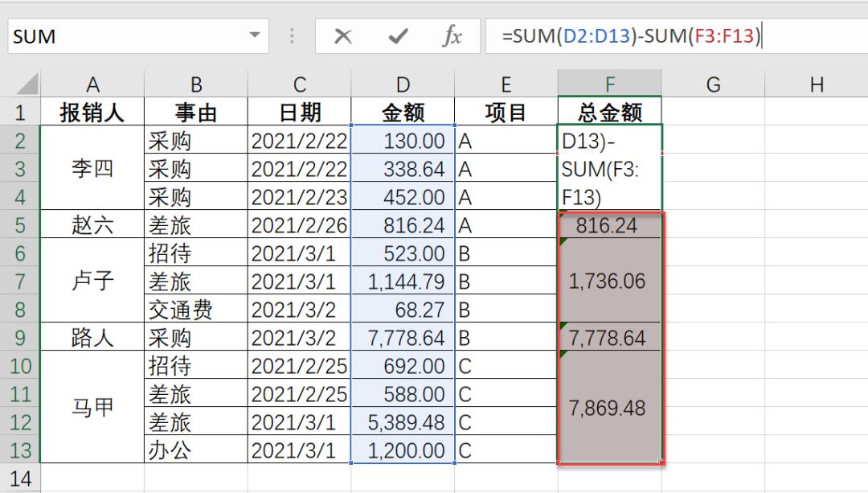
Task: Confirm the formula using the checkmark icon
Action: click(x=397, y=36)
